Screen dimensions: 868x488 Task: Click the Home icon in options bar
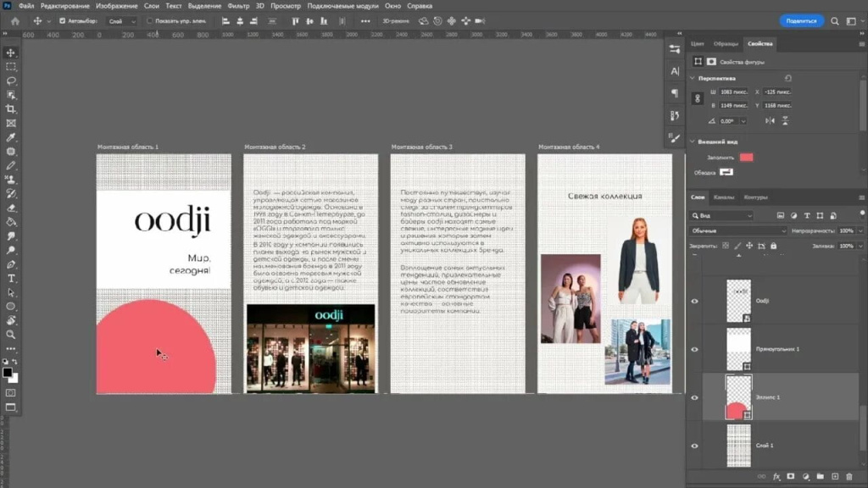[x=15, y=21]
